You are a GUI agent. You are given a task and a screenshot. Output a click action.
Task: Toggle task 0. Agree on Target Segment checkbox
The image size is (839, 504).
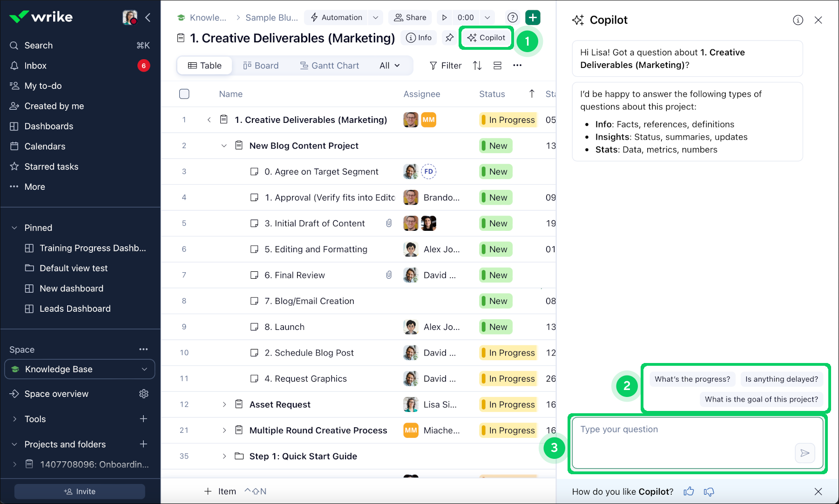(x=254, y=172)
